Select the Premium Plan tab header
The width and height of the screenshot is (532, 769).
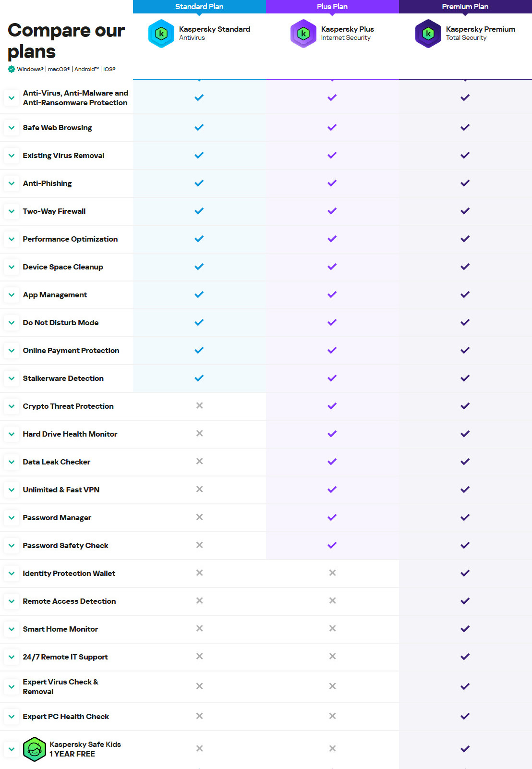[465, 7]
